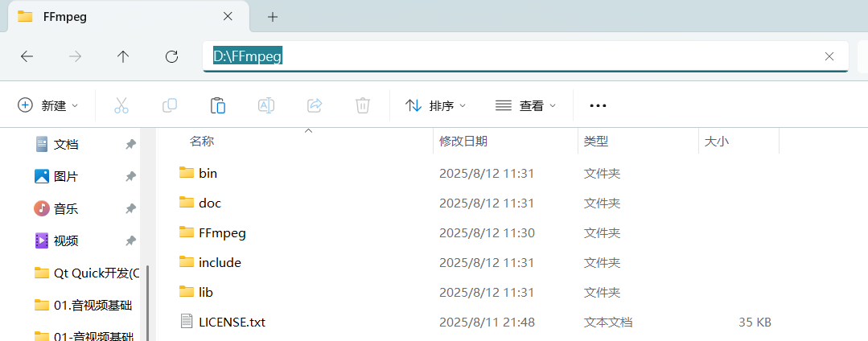
Task: Click the doc folder icon
Action: click(x=187, y=203)
